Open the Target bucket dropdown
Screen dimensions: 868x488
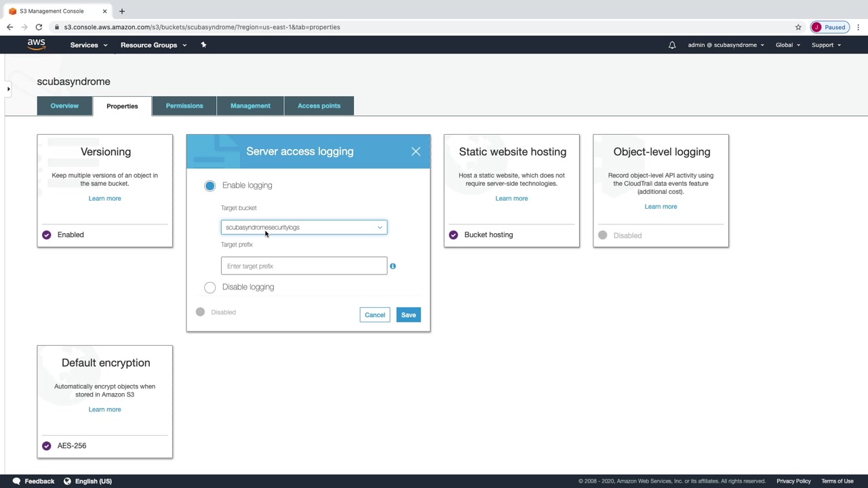[x=304, y=227]
